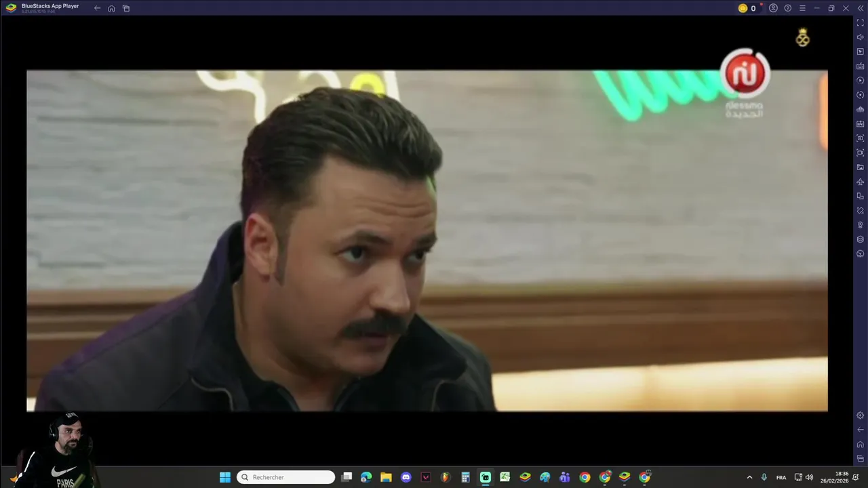Open Task View on the taskbar
Image resolution: width=868 pixels, height=488 pixels.
tap(347, 477)
